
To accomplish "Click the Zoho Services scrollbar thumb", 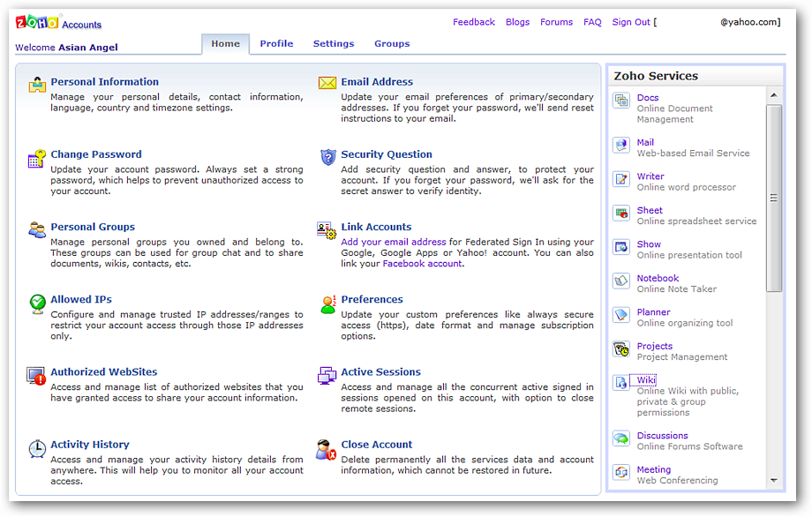I will 774,199.
